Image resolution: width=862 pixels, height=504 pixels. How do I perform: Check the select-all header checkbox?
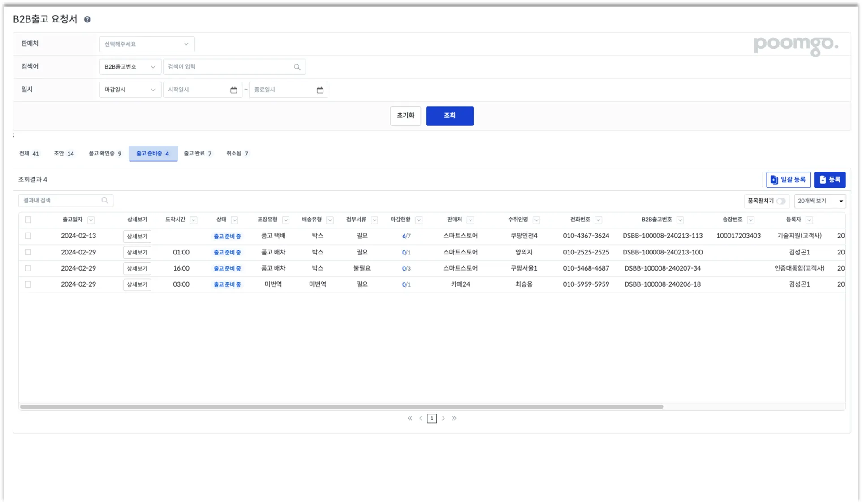pyautogui.click(x=28, y=220)
